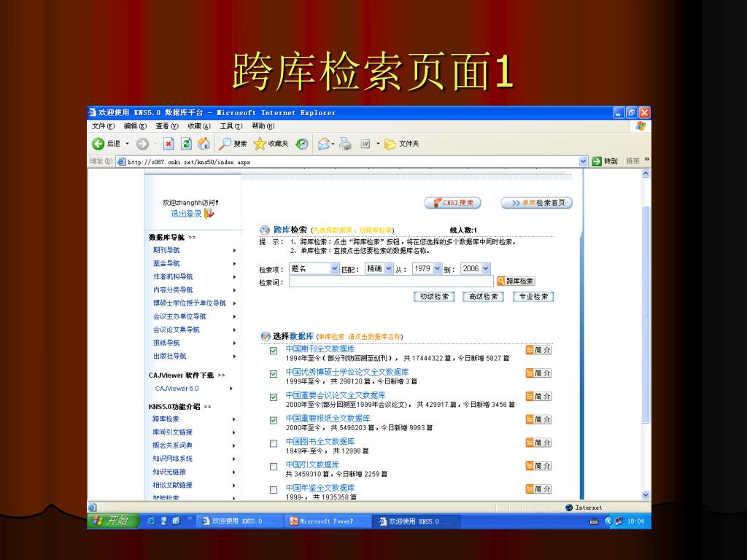This screenshot has width=747, height=560.
Task: Click 简介 icon for 中国优秀博硕士学位论文全文数据库
Action: pos(538,373)
